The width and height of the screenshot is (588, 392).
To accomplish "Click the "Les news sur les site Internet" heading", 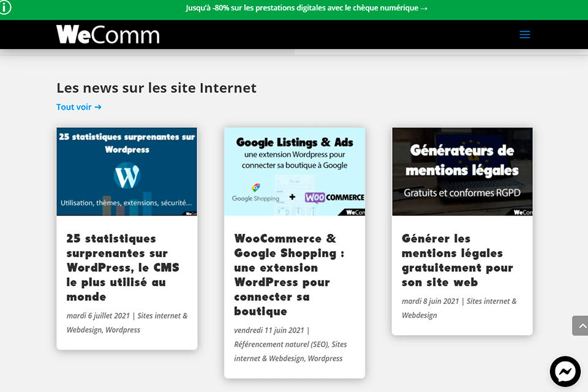I will [156, 88].
